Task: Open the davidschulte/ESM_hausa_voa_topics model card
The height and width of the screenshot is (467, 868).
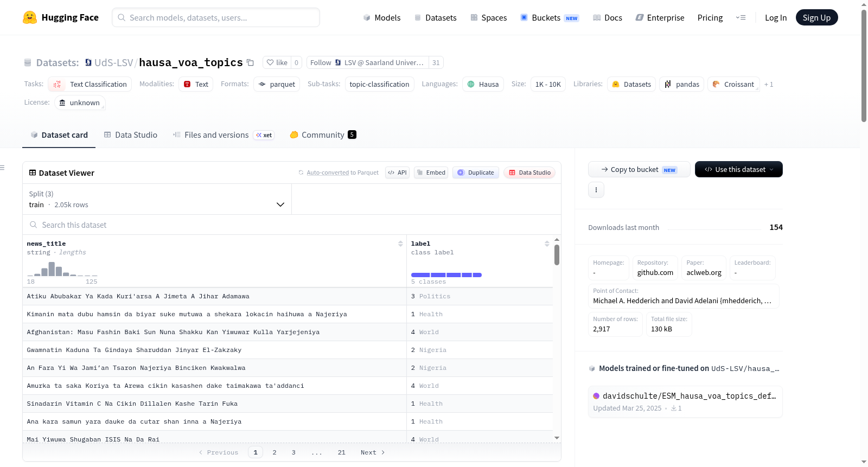Action: (x=685, y=401)
